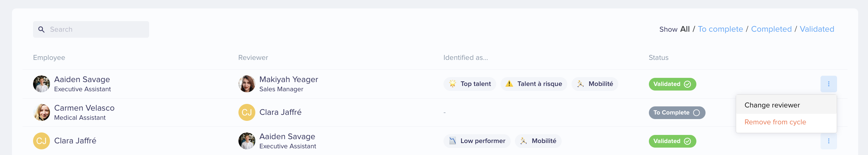
Task: Click Aaiden Savage's employee avatar photo
Action: click(42, 84)
